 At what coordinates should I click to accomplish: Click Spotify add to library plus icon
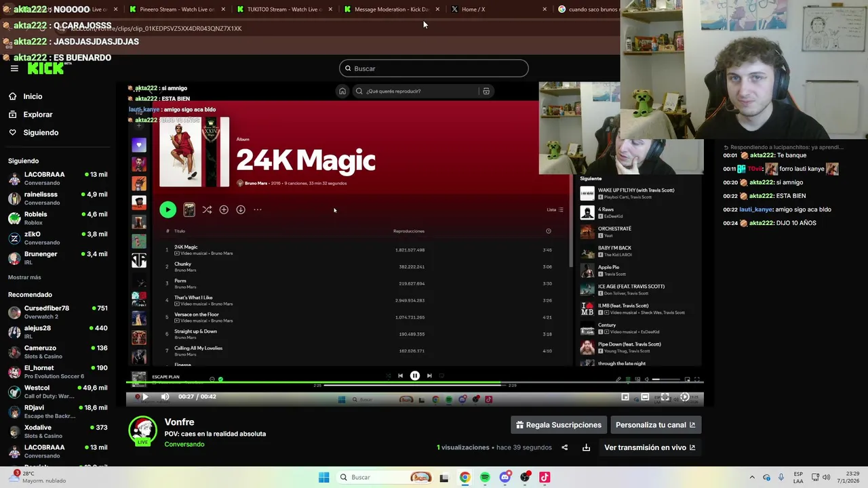pos(224,209)
